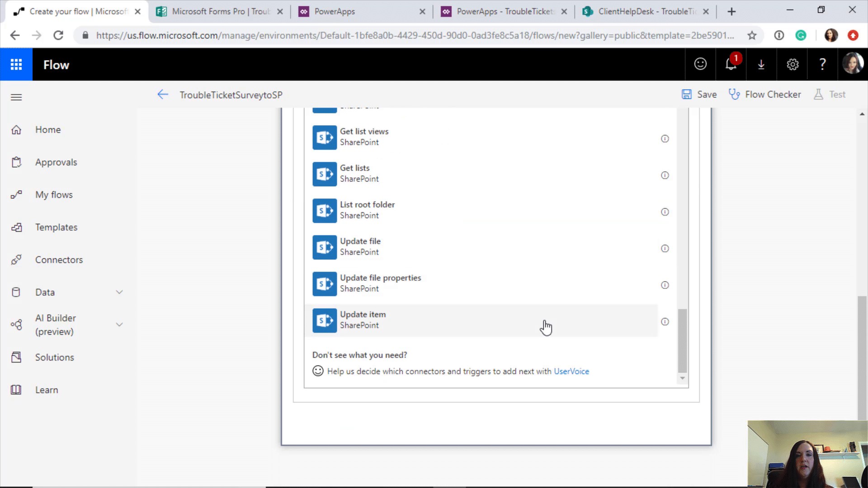Click the action list scrollbar thumb
868x488 pixels.
(x=682, y=340)
